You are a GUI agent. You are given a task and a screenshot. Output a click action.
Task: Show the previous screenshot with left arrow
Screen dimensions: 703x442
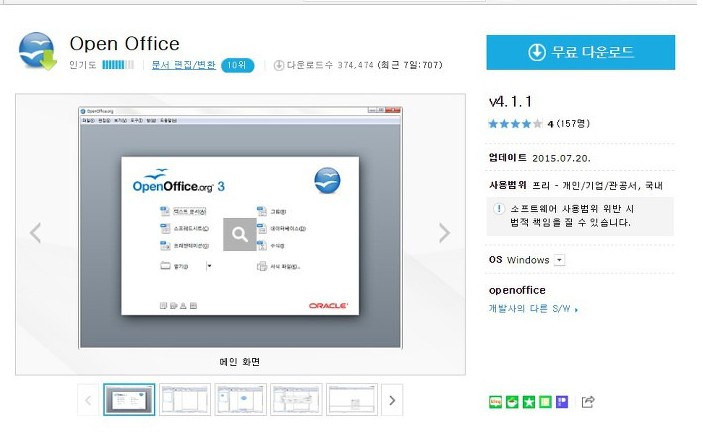point(35,233)
